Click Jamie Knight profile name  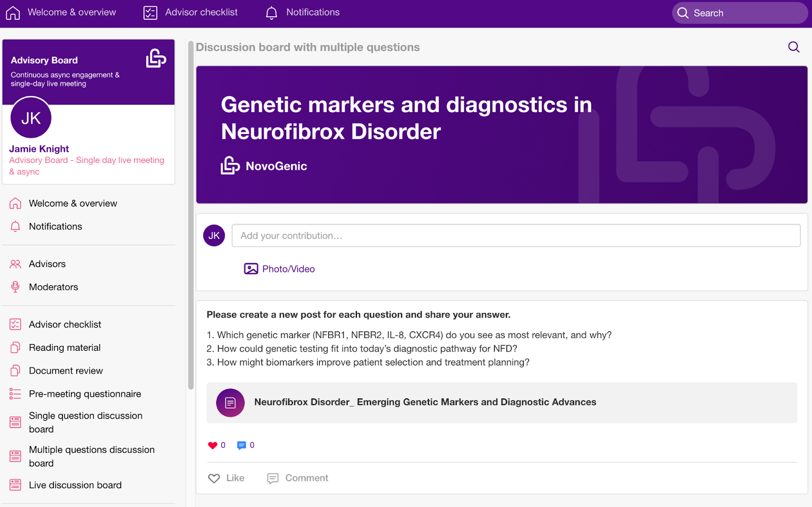point(39,149)
